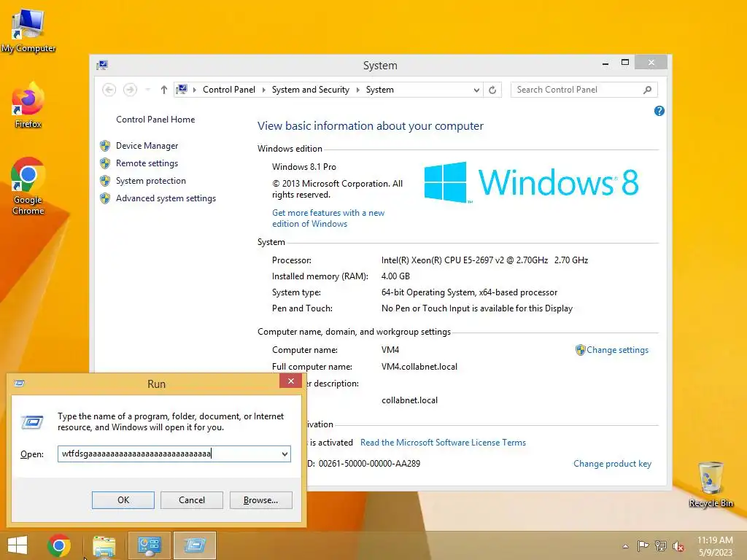Open Chrome from the taskbar
The width and height of the screenshot is (747, 560).
coord(59,545)
